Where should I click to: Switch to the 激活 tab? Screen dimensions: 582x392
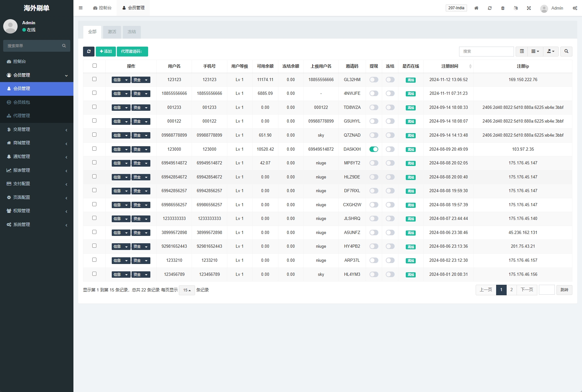pos(112,32)
